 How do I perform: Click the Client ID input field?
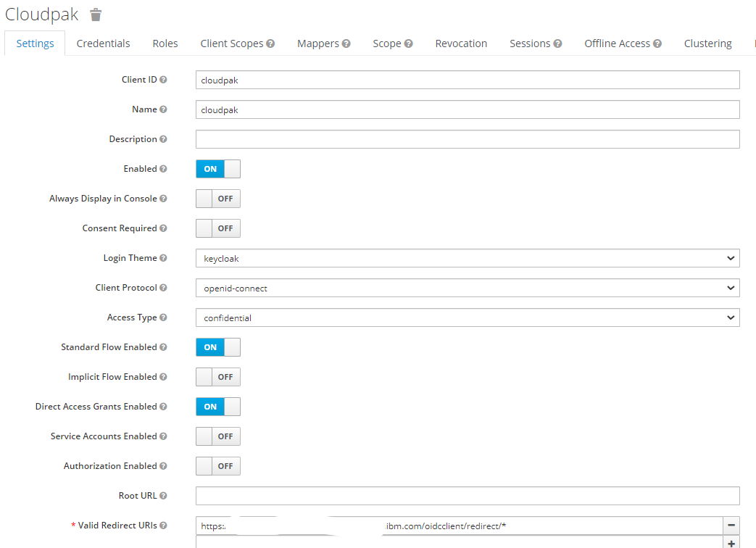(x=468, y=80)
